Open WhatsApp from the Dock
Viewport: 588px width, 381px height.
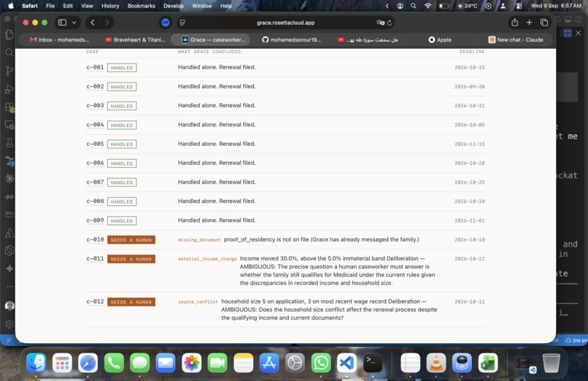point(321,363)
